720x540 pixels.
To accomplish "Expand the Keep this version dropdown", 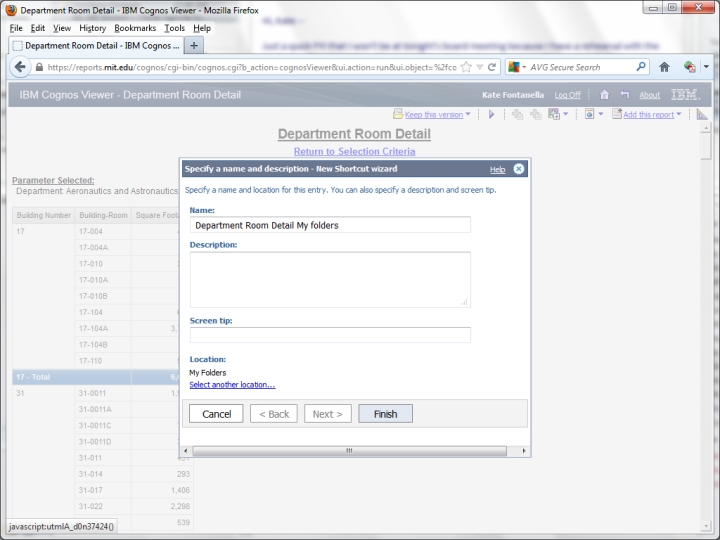I will (467, 115).
